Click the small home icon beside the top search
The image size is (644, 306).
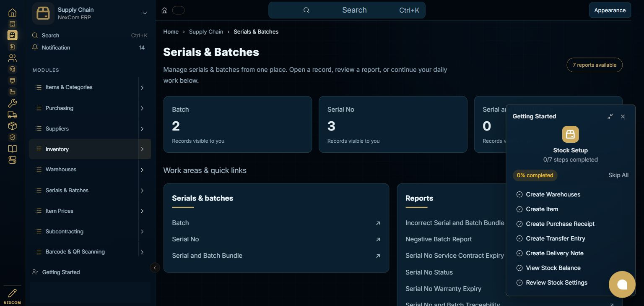165,10
